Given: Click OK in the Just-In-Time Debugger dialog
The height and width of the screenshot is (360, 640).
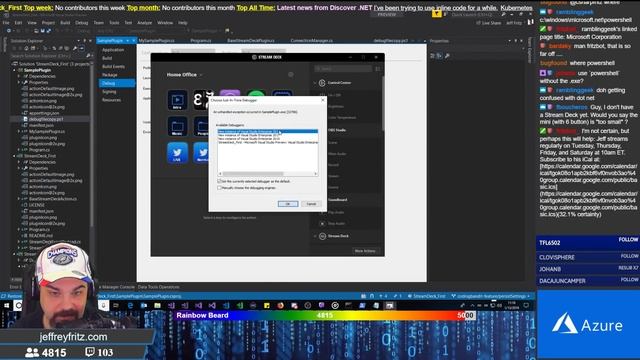Looking at the screenshot, I should [288, 204].
